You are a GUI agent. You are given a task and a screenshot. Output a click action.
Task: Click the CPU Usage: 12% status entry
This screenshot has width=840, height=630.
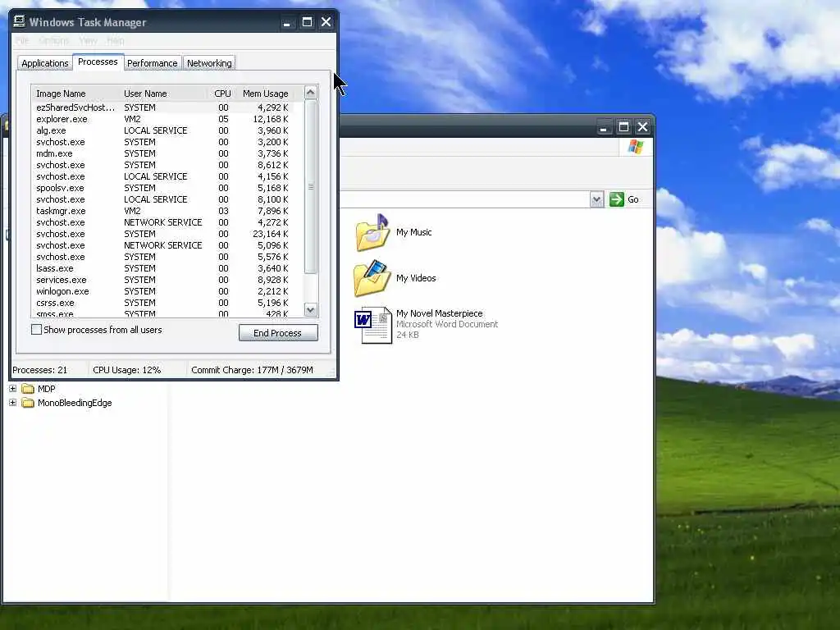pos(127,370)
